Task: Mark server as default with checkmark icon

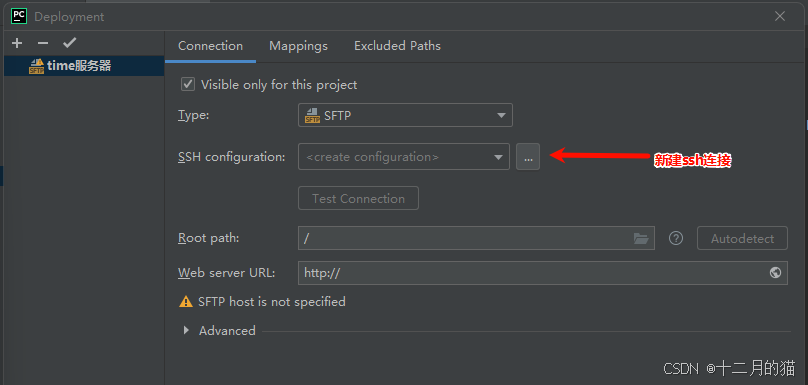Action: [69, 43]
